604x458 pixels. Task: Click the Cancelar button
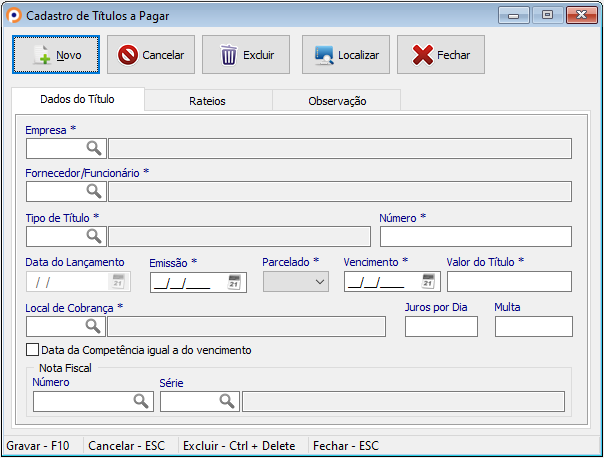(152, 55)
